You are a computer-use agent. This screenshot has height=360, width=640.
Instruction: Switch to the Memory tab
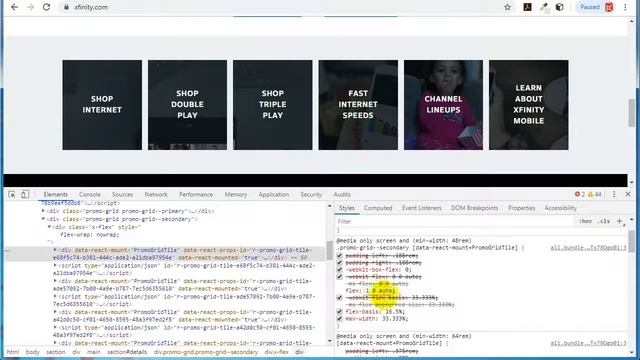(x=236, y=194)
